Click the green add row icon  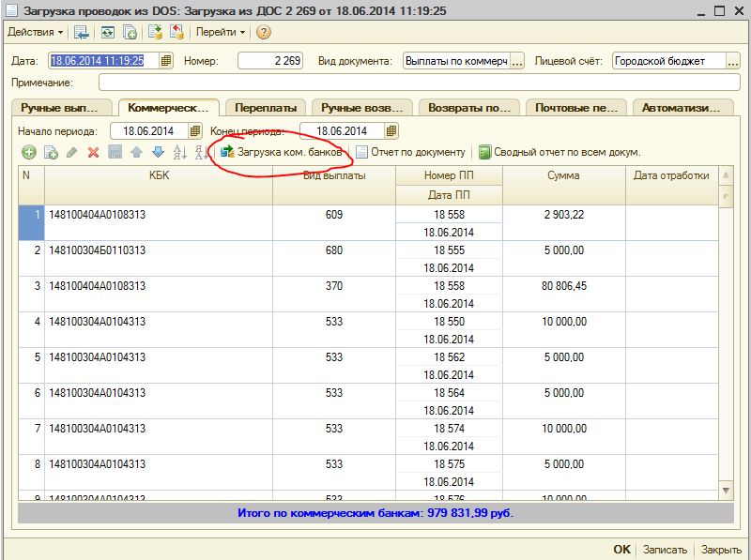click(29, 152)
